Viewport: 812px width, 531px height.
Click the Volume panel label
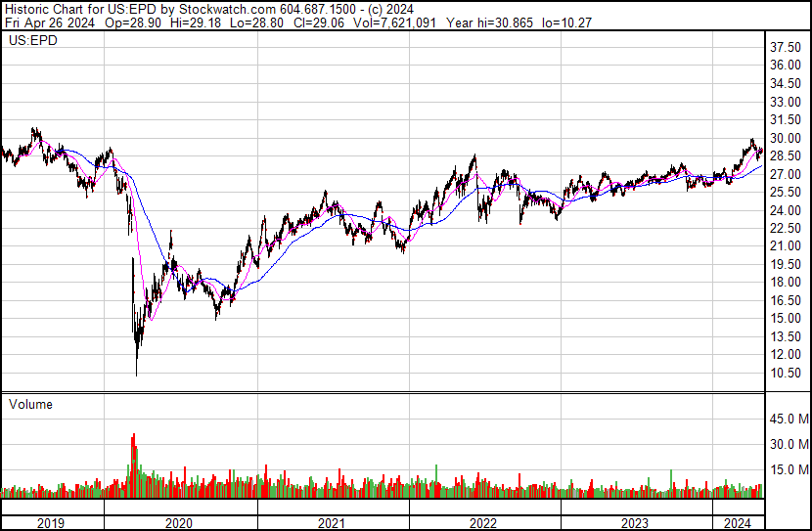(30, 404)
